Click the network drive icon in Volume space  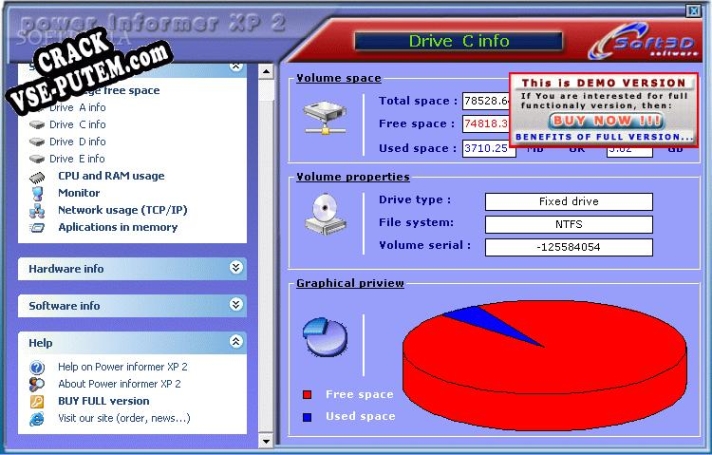pyautogui.click(x=325, y=119)
